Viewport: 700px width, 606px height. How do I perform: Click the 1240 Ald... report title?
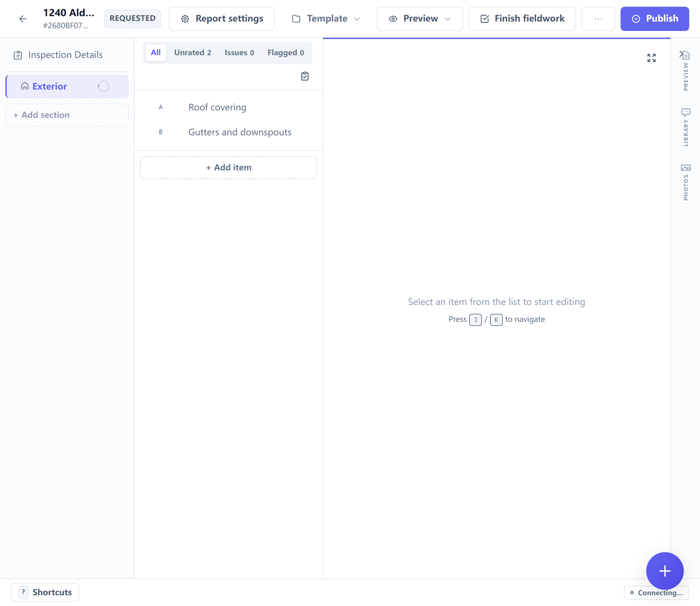pyautogui.click(x=69, y=13)
